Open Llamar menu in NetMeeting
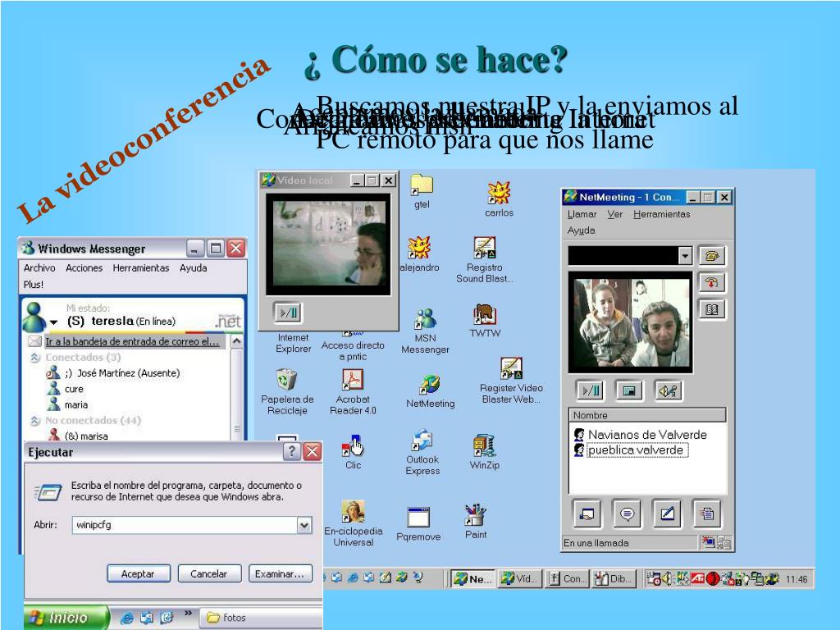Screen dimensions: 840x630 click(x=582, y=214)
